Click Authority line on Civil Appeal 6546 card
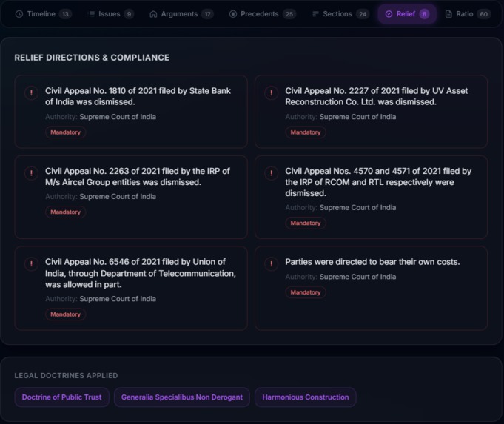Viewport: 504px width, 424px height. point(101,299)
